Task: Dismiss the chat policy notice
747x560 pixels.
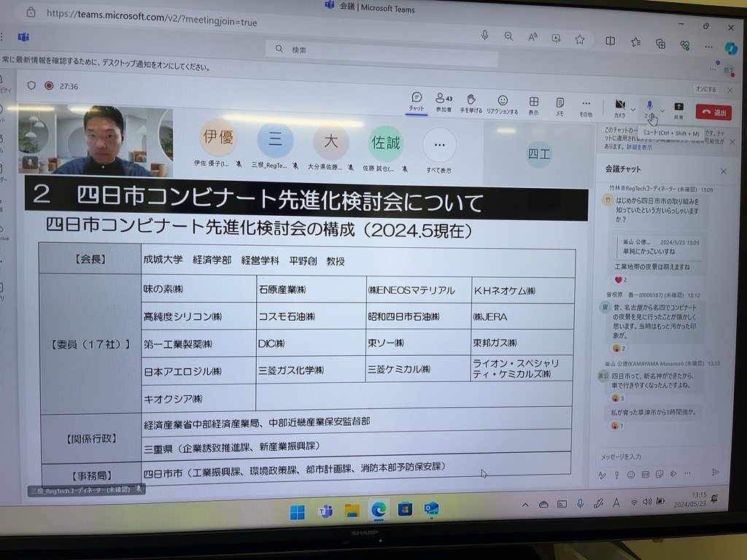Action: 732,142
